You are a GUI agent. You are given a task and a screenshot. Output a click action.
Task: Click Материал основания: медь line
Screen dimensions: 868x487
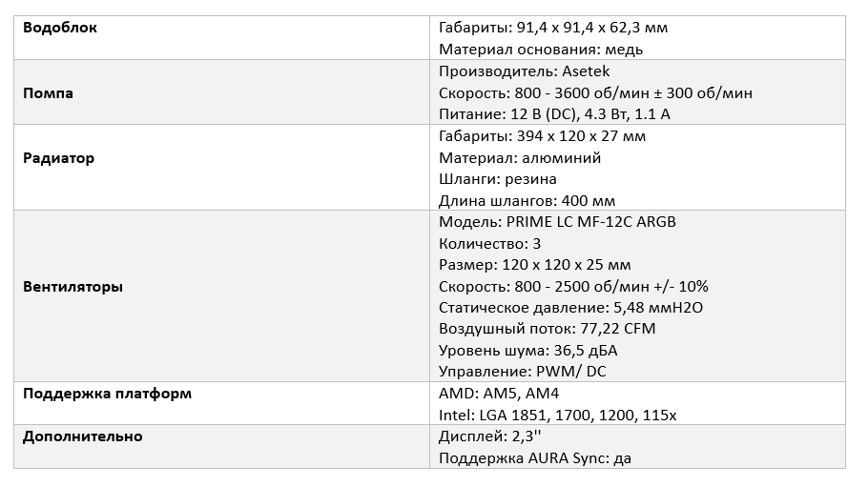coord(541,50)
